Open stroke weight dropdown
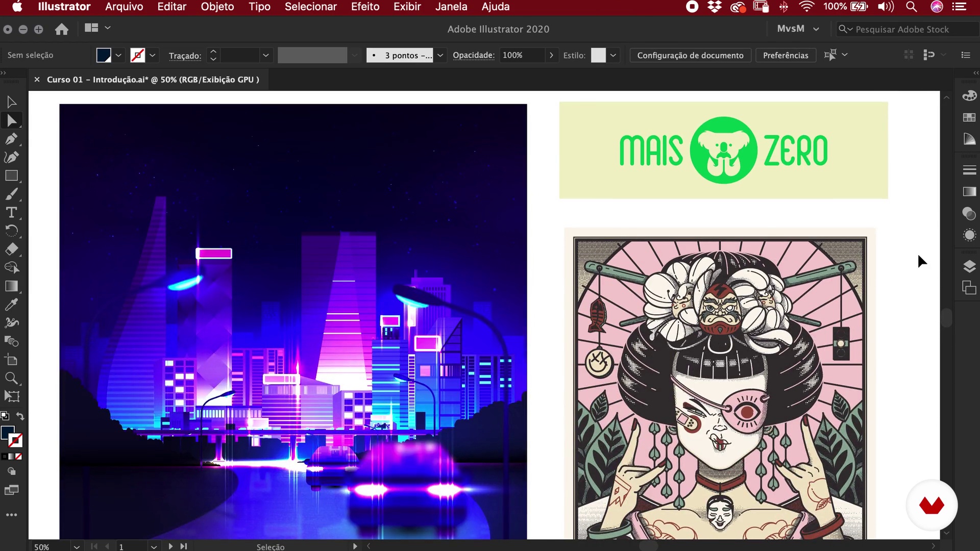Screen dimensions: 980x551 pyautogui.click(x=265, y=55)
